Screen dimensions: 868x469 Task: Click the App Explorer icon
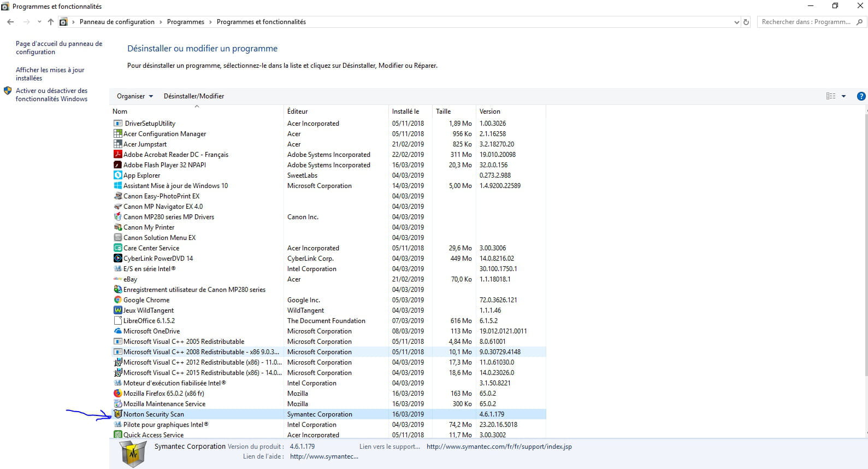[x=117, y=175]
